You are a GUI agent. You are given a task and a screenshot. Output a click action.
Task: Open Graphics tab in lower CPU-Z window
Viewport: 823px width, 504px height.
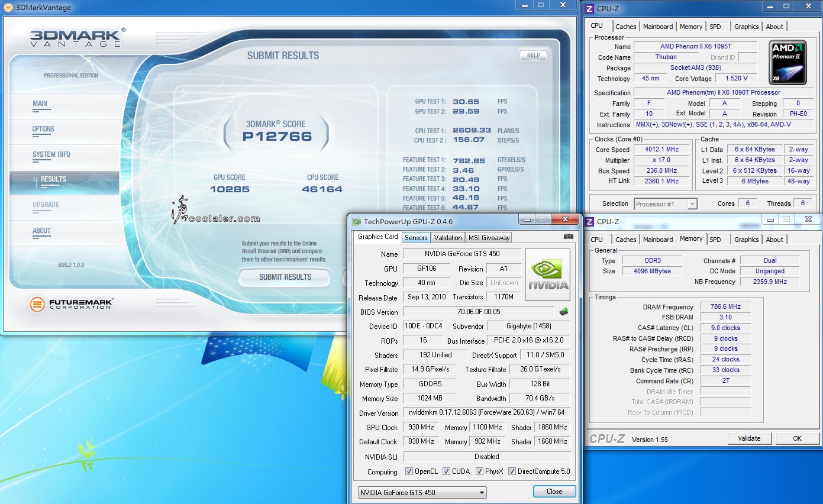tap(746, 240)
